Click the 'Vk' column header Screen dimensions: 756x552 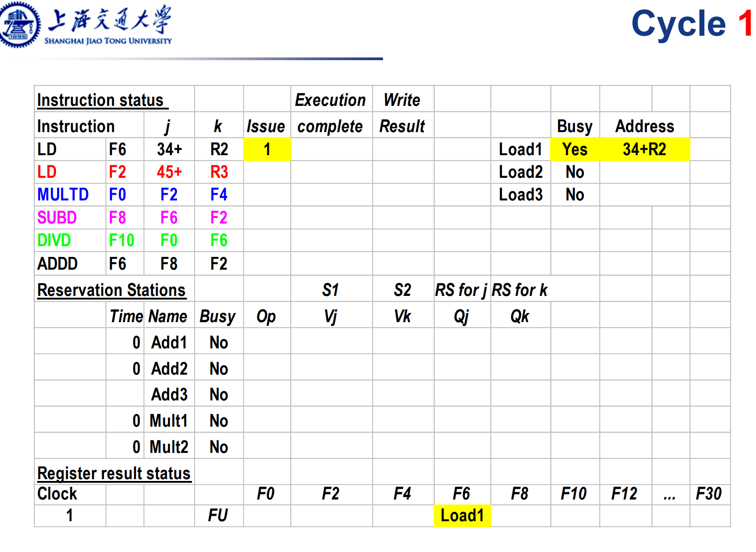(402, 316)
